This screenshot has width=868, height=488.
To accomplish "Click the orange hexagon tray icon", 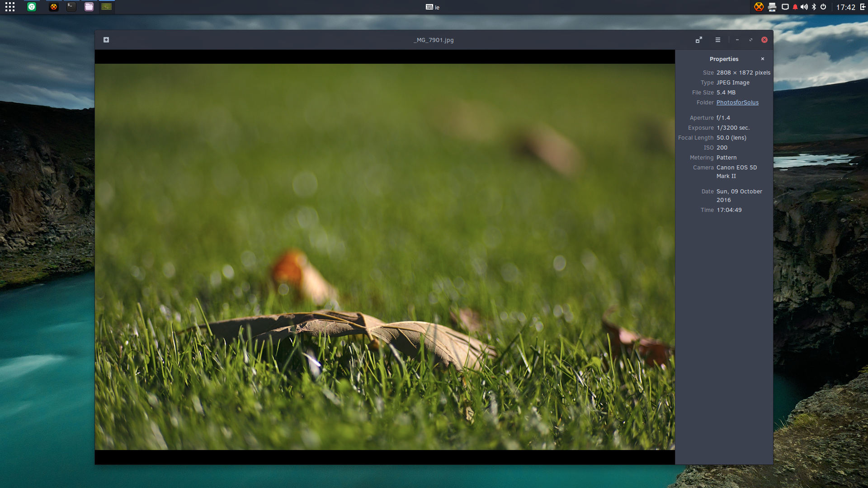I will (x=759, y=7).
